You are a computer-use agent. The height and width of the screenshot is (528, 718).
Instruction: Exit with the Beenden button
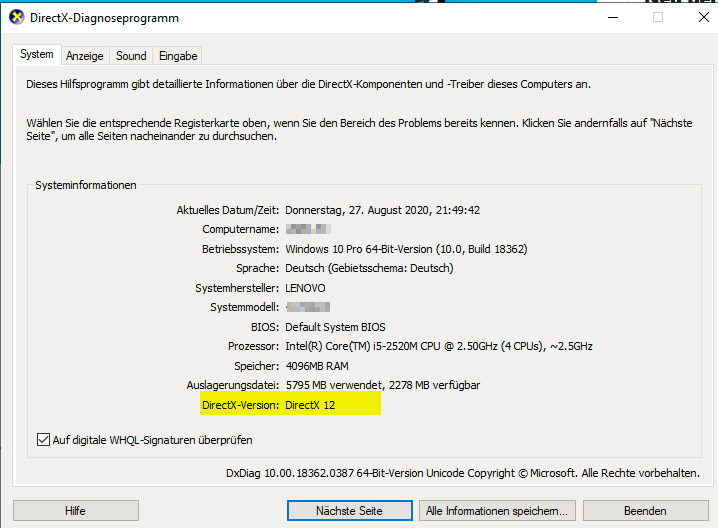click(645, 511)
